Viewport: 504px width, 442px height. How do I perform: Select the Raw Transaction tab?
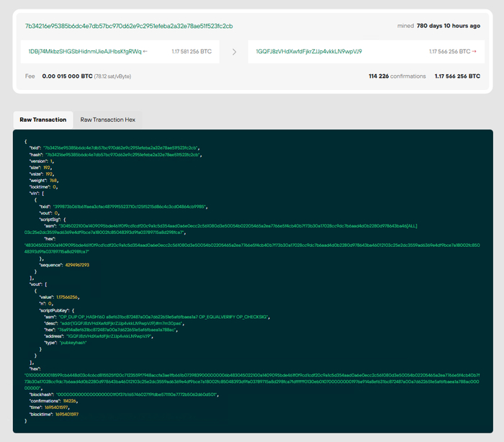[x=43, y=119]
